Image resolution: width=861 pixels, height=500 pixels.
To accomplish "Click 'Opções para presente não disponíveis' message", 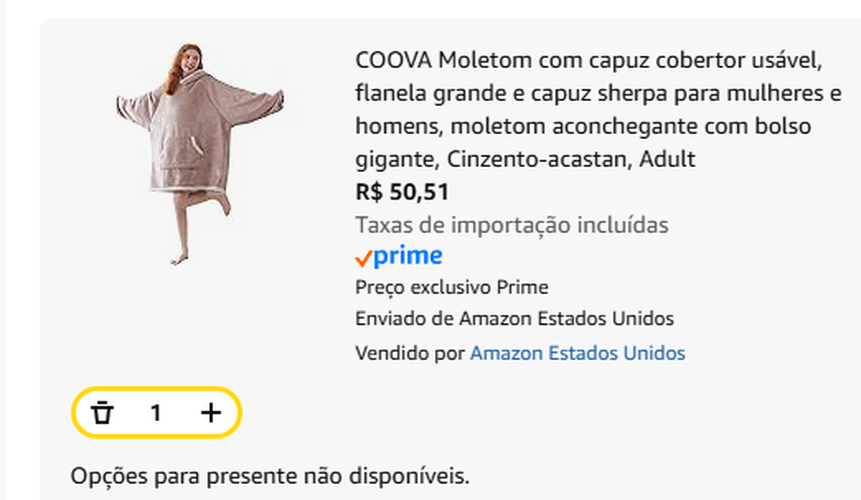I will [x=270, y=475].
